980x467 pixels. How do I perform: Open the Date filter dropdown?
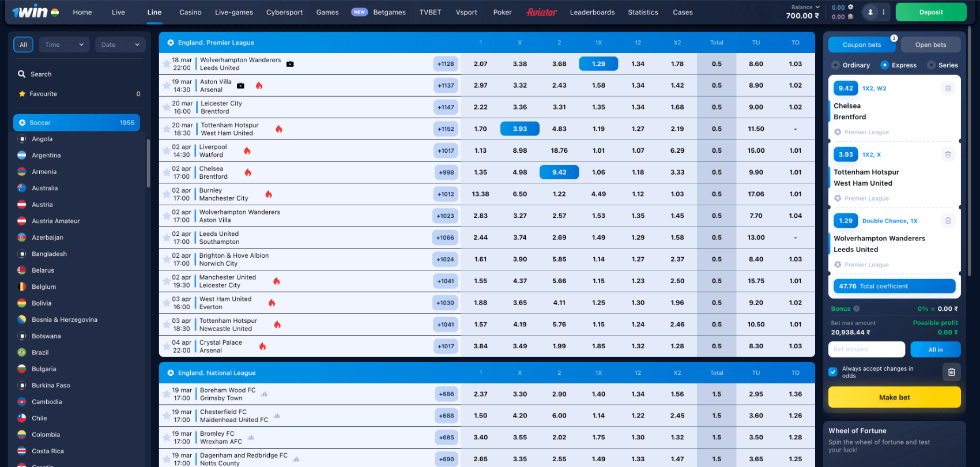120,44
